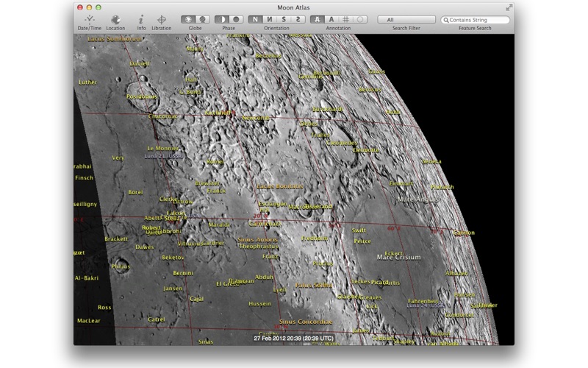Open the Location settings

point(115,23)
